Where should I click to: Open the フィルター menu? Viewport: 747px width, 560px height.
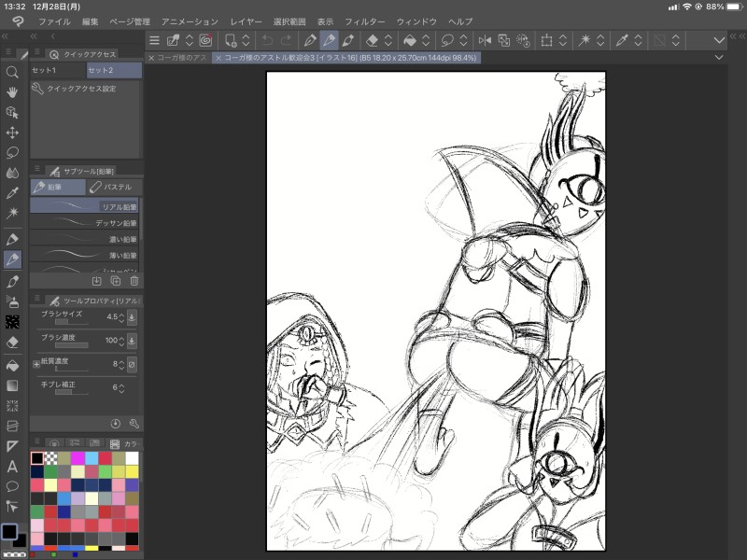[365, 21]
